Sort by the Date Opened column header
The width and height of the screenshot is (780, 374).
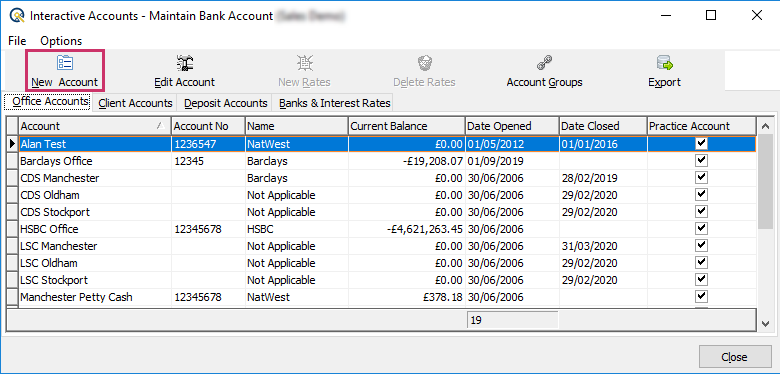(x=512, y=126)
